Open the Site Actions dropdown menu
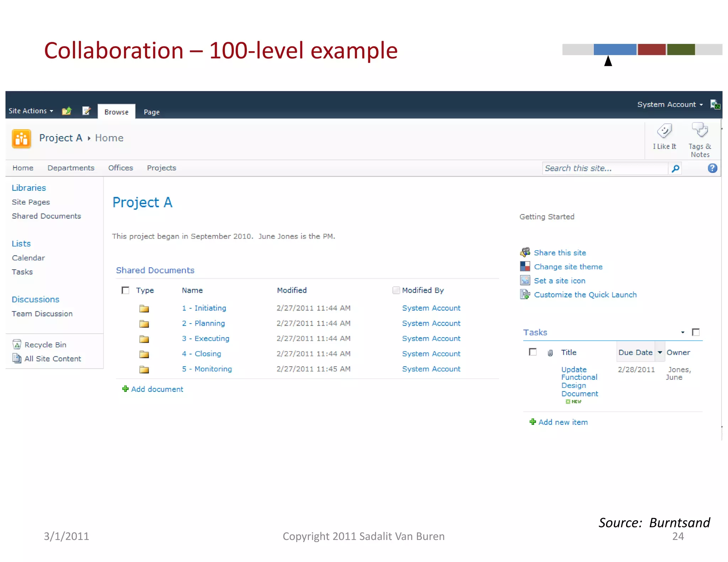 point(31,111)
